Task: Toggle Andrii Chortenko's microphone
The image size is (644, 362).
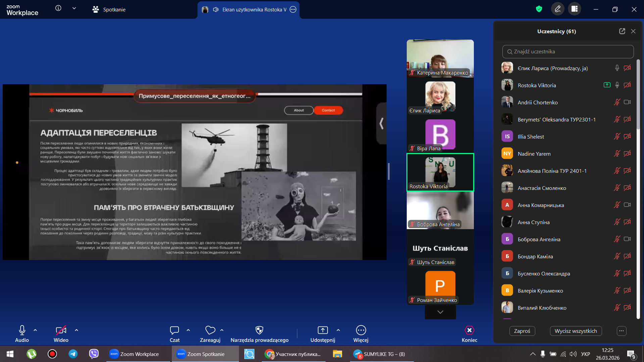Action: pos(617,102)
